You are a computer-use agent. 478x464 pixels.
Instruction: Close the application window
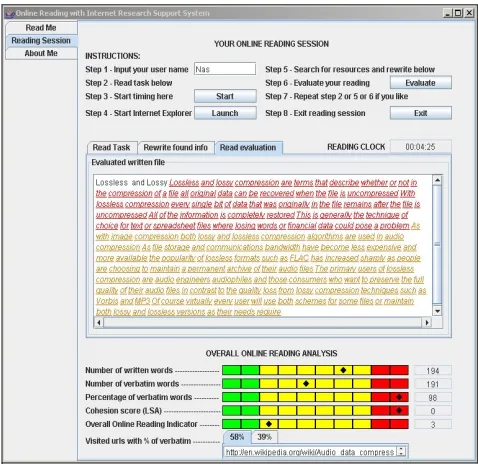(469, 13)
